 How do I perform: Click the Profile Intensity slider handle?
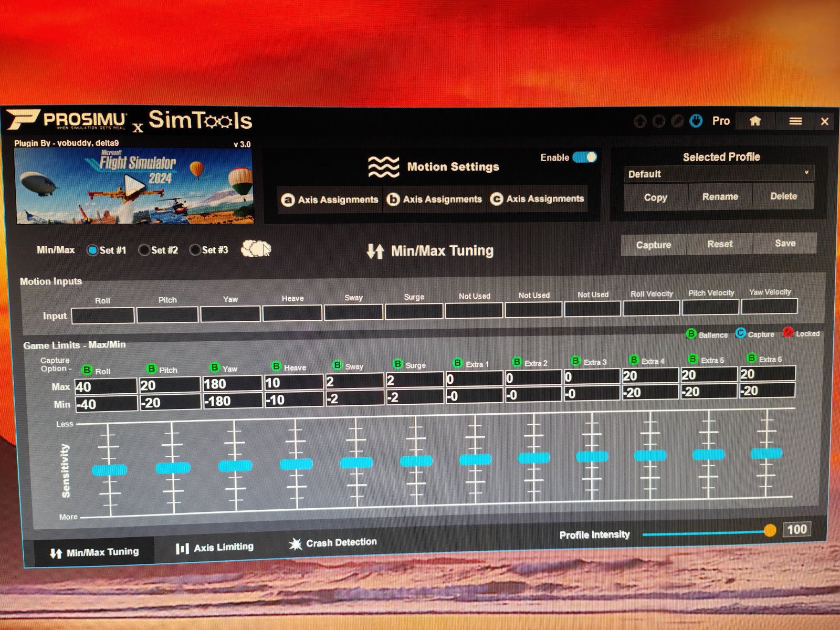tap(770, 530)
